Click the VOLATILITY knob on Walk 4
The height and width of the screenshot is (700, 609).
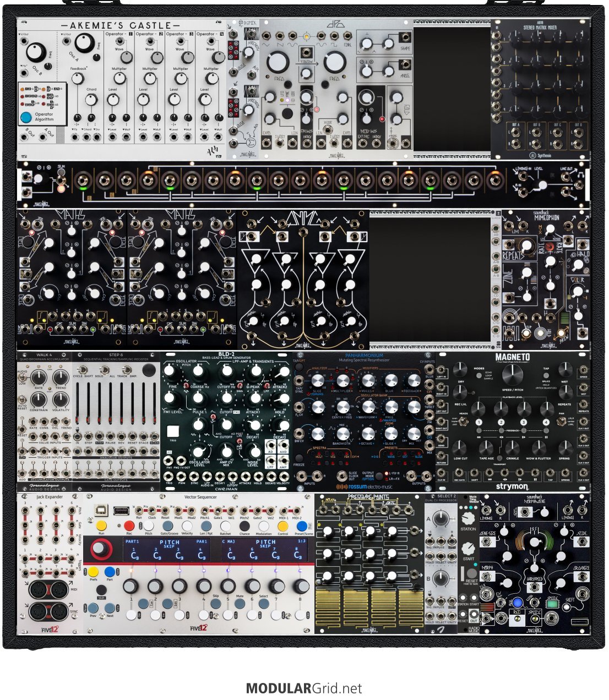[x=61, y=399]
